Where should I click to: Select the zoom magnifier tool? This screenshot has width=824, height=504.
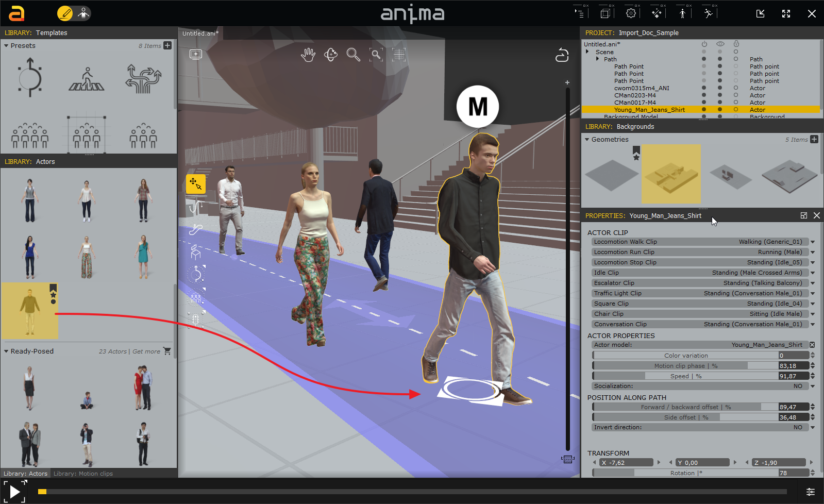coord(354,54)
